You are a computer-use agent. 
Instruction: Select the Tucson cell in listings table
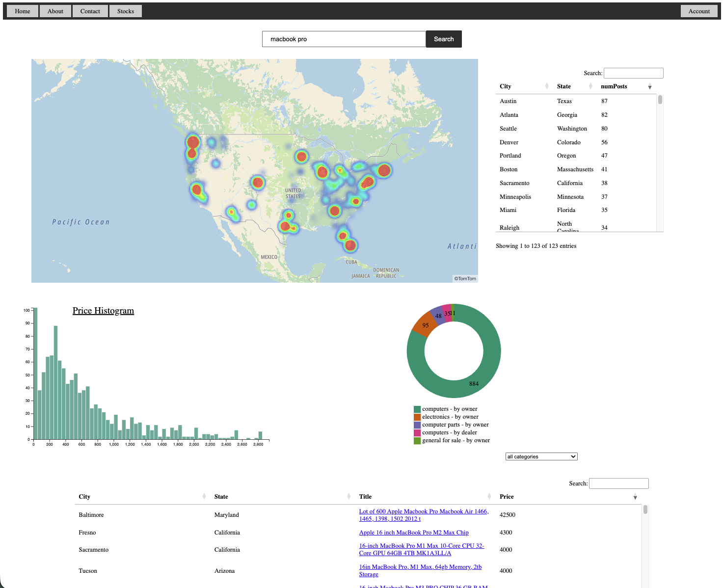coord(88,571)
